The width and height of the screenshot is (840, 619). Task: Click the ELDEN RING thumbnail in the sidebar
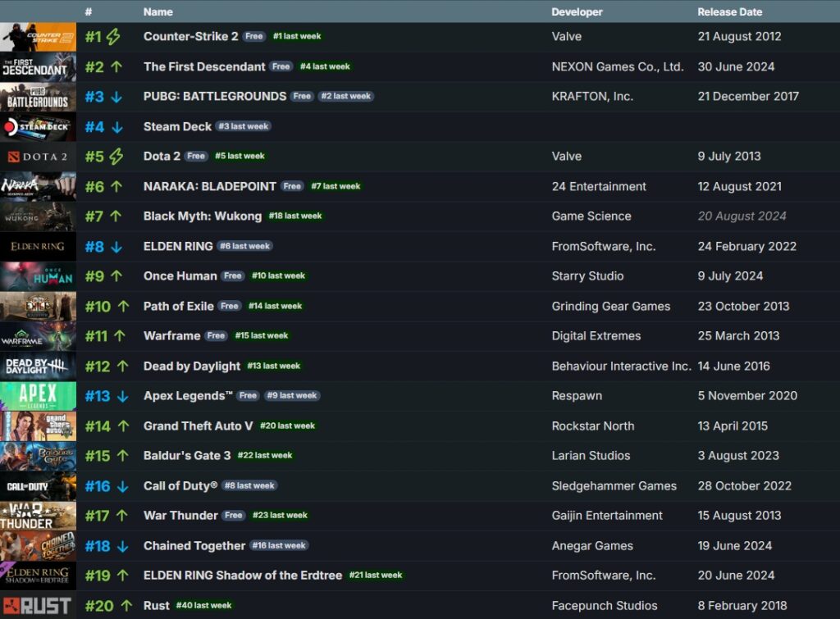[38, 246]
